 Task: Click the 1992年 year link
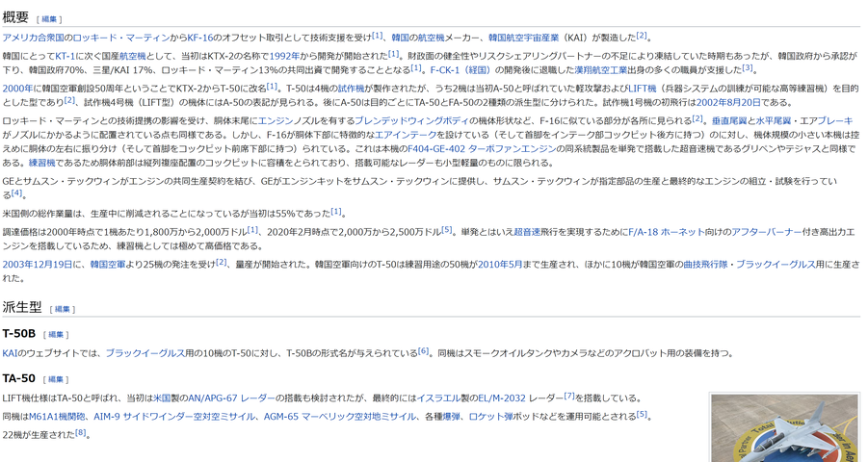[284, 56]
